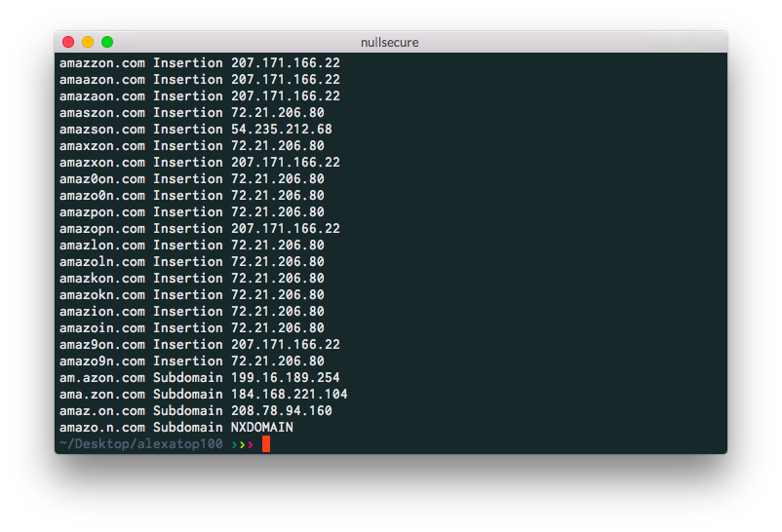Click the amazo.n.com domain text
Viewport: 782px width, 532px height.
coord(101,427)
